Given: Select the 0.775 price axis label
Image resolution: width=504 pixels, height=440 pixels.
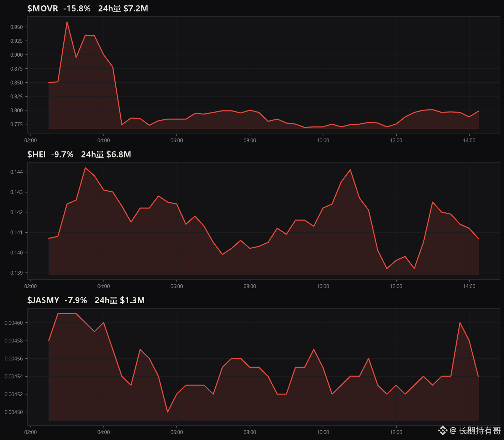Looking at the screenshot, I should 16,124.
